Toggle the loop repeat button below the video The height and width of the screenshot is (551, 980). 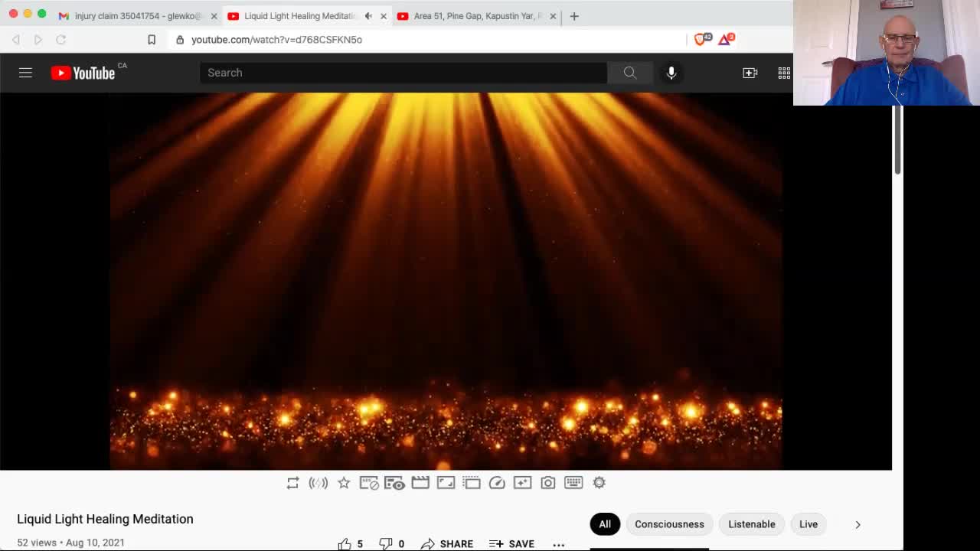pyautogui.click(x=292, y=483)
